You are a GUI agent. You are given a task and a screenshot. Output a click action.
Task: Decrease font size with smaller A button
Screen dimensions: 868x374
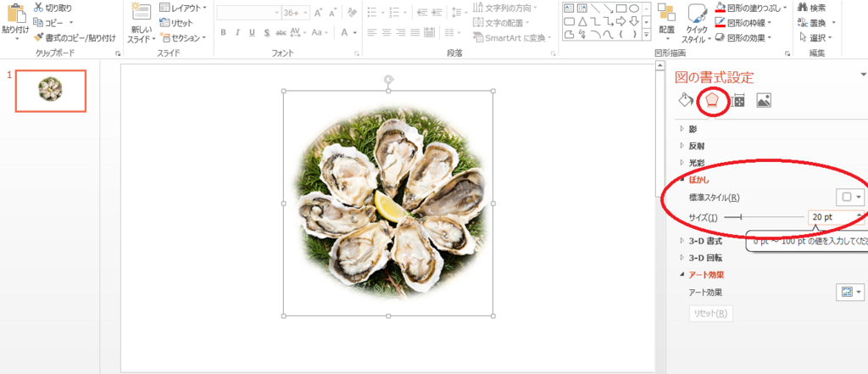pyautogui.click(x=332, y=12)
